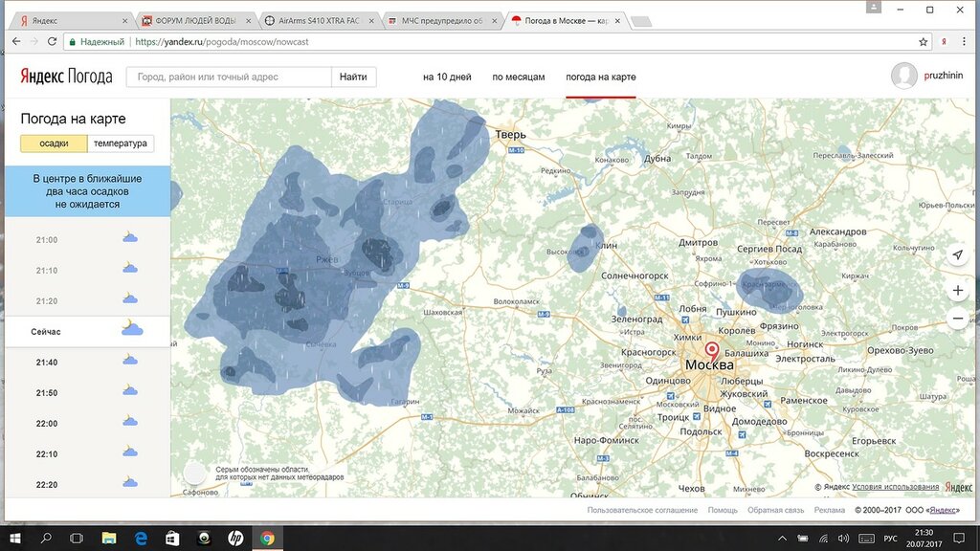Click the red Moscow location pin
This screenshot has width=980, height=551.
(x=711, y=350)
